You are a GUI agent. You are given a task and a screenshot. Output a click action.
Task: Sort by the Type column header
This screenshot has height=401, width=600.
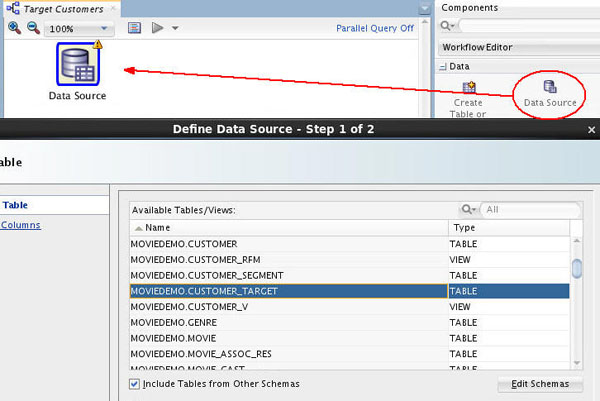point(509,228)
